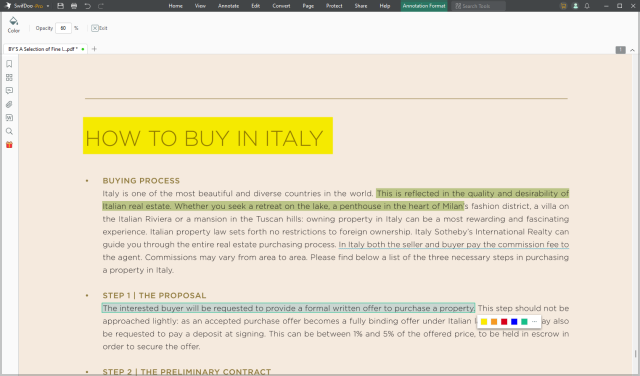Viewport: 640px width, 376px height.
Task: Open the View menu tab
Action: click(200, 6)
